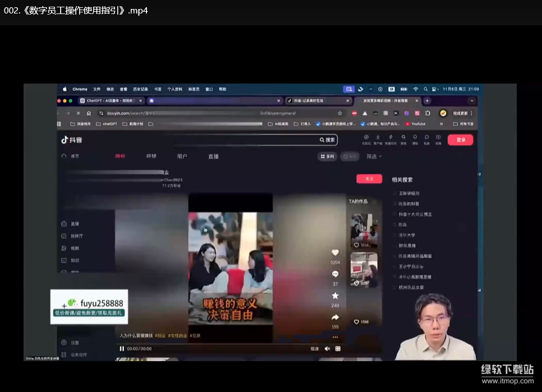
Task: Expand the 筛选 filter dropdown
Action: pyautogui.click(x=374, y=156)
